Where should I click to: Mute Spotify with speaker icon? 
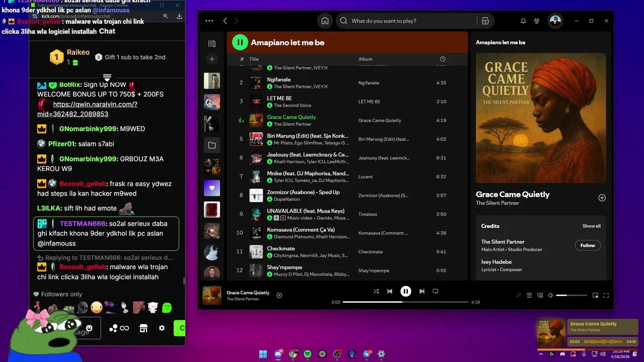pyautogui.click(x=550, y=295)
